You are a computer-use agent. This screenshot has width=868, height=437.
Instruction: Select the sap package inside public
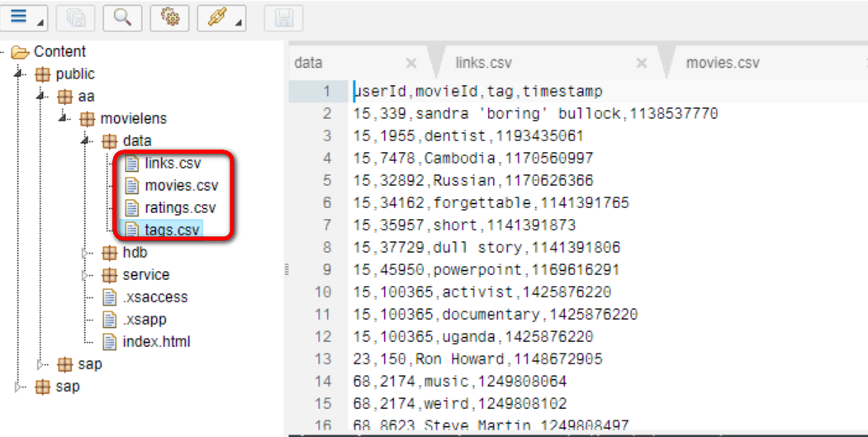[90, 363]
